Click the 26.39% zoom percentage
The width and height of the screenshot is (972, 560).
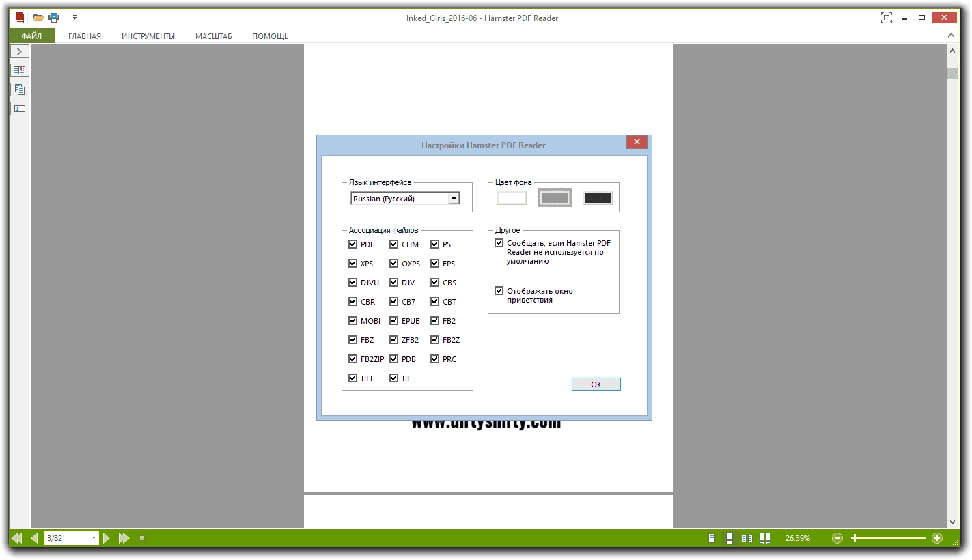coord(798,538)
